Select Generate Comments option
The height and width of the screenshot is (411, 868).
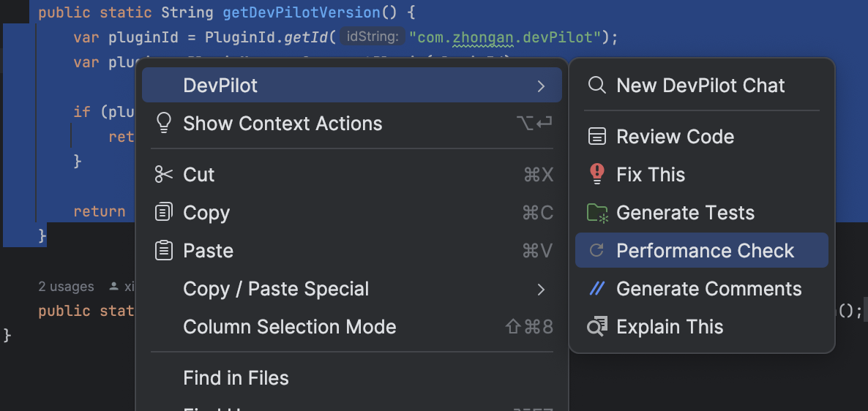702,289
